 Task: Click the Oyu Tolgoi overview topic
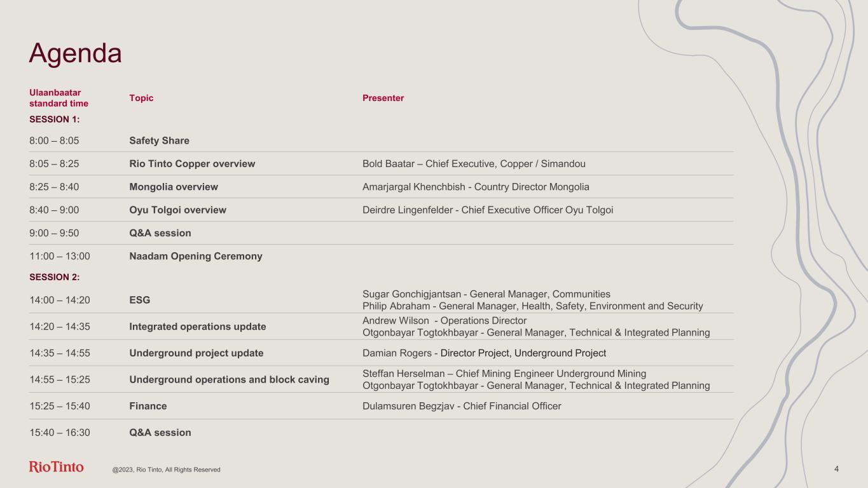point(177,210)
